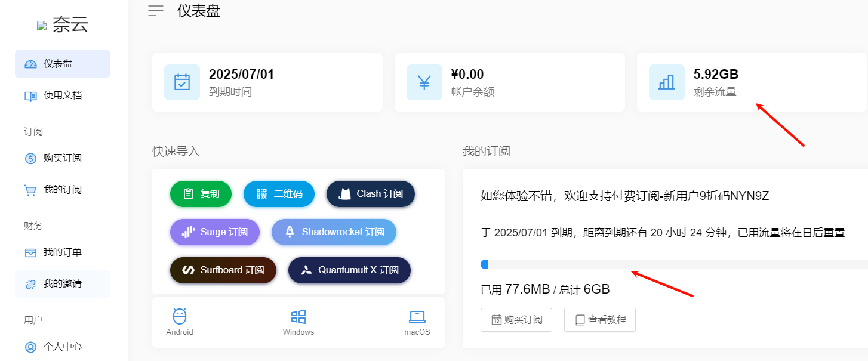Click the yen icon in the 帐户余额 card
The width and height of the screenshot is (868, 361).
coord(424,82)
